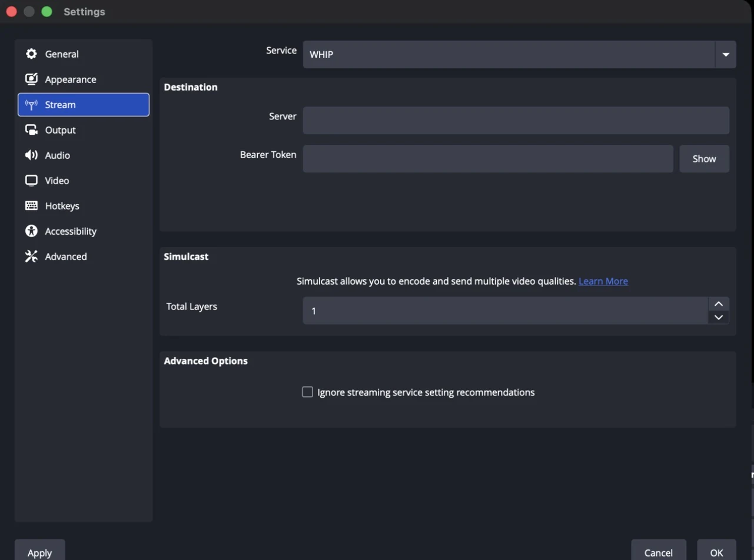Click the Server label text
The width and height of the screenshot is (754, 560).
283,116
